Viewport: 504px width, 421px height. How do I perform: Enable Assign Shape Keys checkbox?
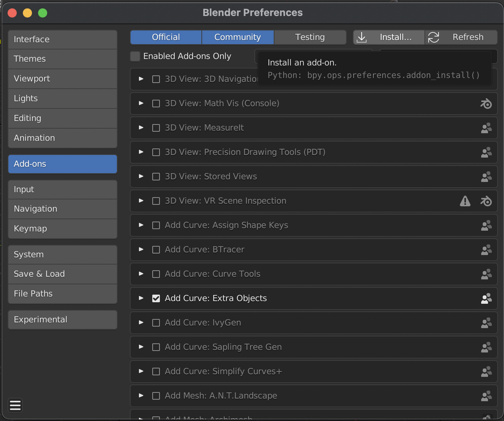click(156, 225)
